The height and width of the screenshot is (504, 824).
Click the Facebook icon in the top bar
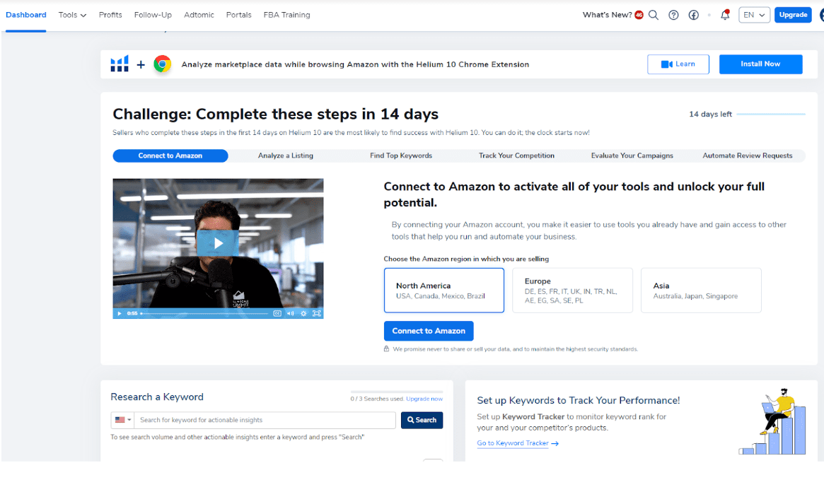[693, 14]
